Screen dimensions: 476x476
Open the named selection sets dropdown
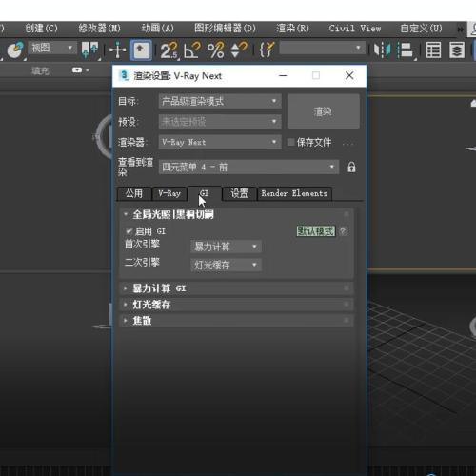click(x=323, y=49)
